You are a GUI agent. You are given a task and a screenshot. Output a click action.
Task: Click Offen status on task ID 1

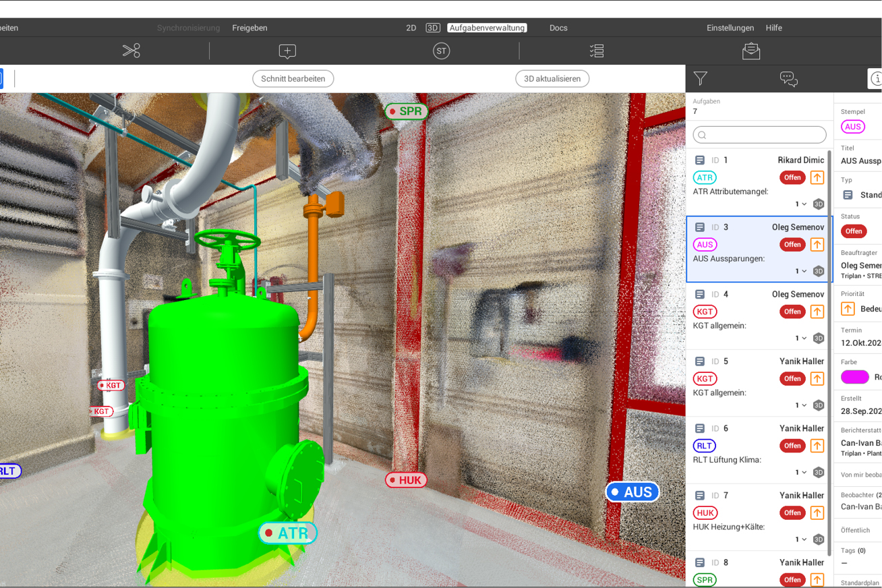click(x=792, y=178)
